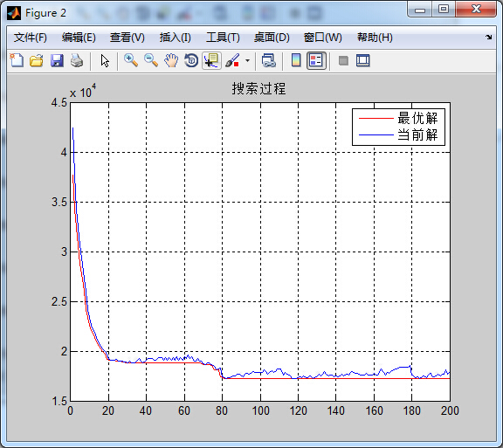Viewport: 503px width, 448px height.
Task: Activate the Pan hand tool
Action: pyautogui.click(x=171, y=60)
